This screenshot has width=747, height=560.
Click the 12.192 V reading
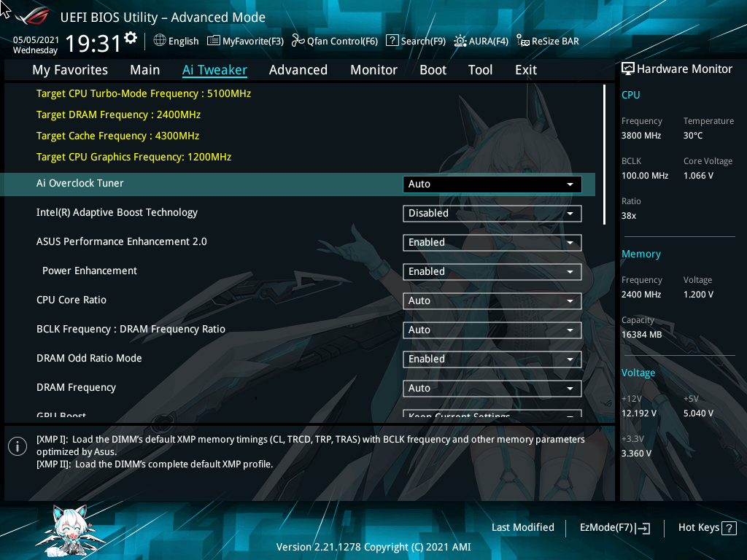[638, 413]
